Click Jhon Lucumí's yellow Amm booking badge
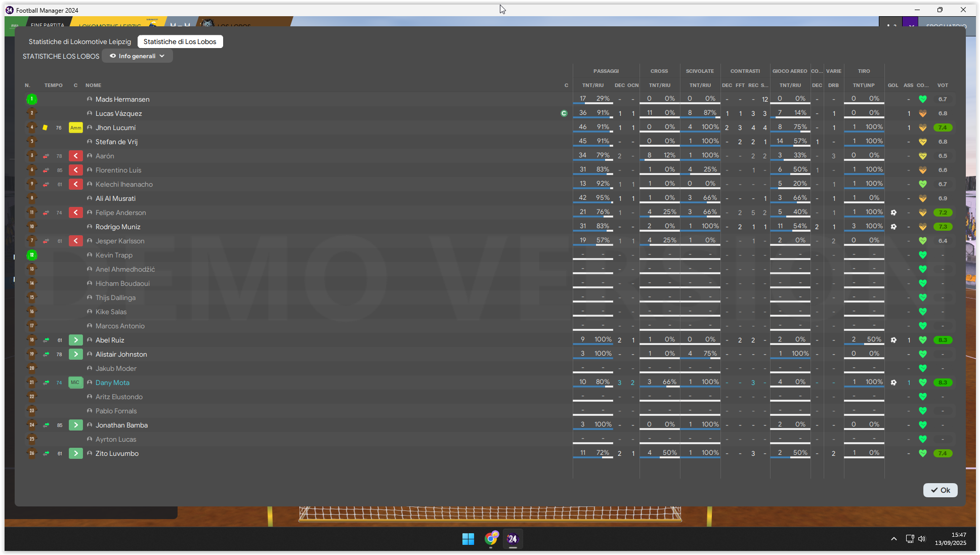The width and height of the screenshot is (980, 555). (75, 127)
